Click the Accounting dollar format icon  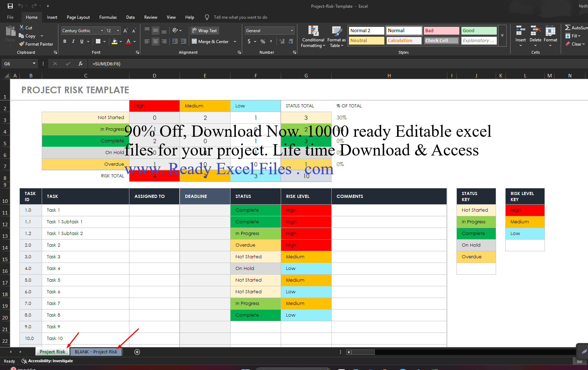[249, 41]
